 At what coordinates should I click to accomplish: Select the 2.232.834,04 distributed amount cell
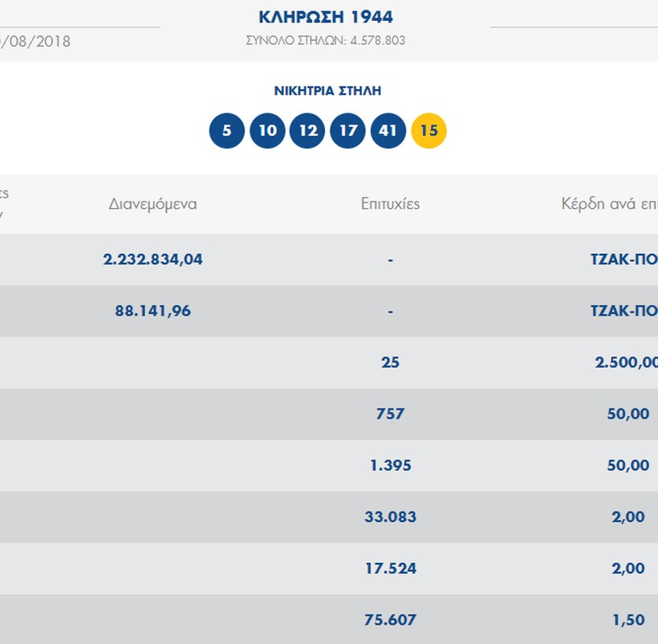152,259
